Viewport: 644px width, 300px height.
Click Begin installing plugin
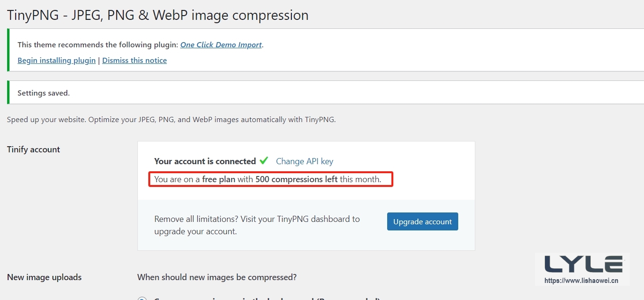tap(56, 61)
